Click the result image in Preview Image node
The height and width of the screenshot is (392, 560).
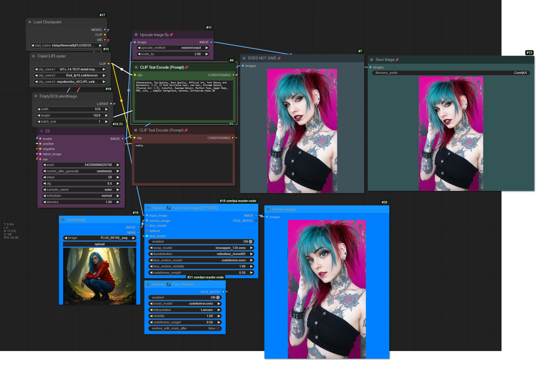[327, 289]
